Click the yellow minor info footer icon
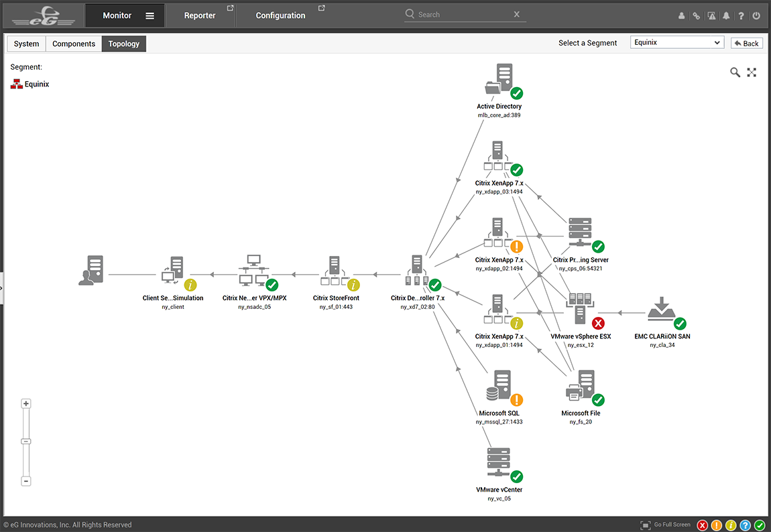Viewport: 771px width, 532px height. (x=731, y=525)
